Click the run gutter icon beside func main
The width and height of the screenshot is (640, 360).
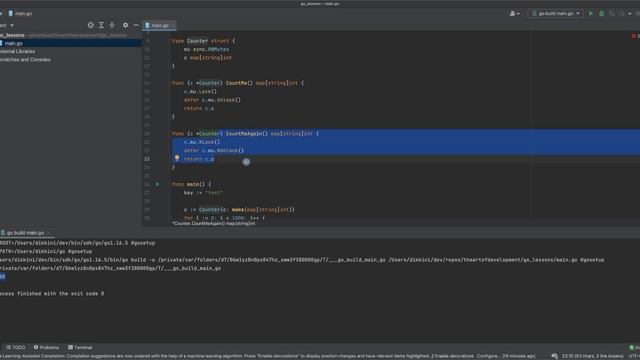click(158, 184)
